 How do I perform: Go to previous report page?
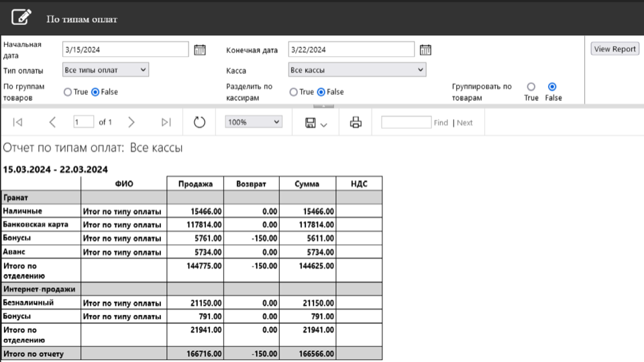coord(52,122)
